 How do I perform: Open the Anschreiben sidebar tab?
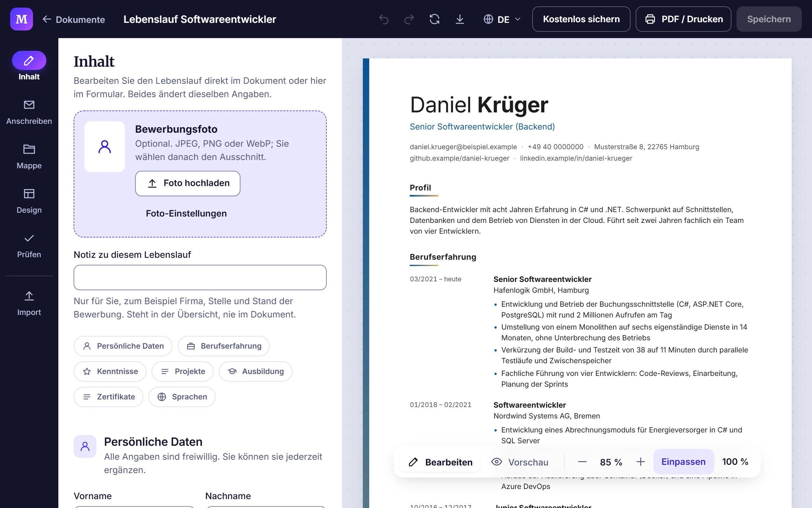(x=29, y=112)
